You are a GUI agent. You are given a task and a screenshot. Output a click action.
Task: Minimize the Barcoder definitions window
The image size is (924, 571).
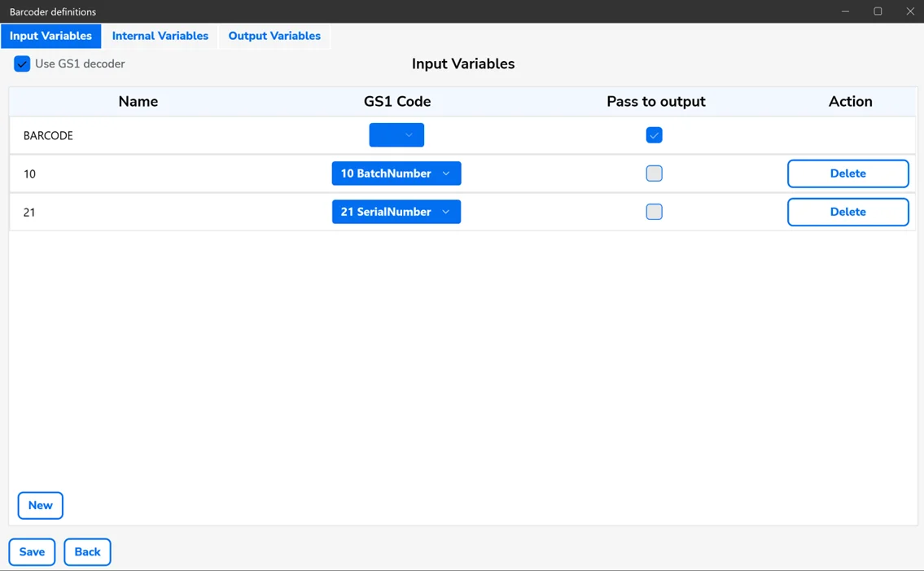[845, 11]
